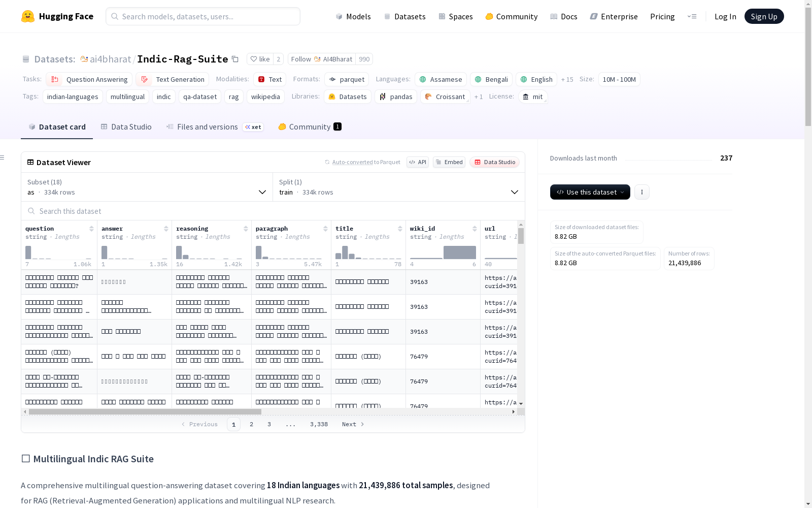Open Data Studio from viewer header

click(495, 162)
